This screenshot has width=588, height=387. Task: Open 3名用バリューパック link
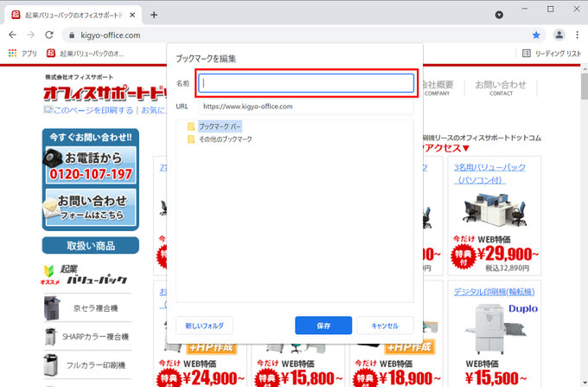pos(489,173)
